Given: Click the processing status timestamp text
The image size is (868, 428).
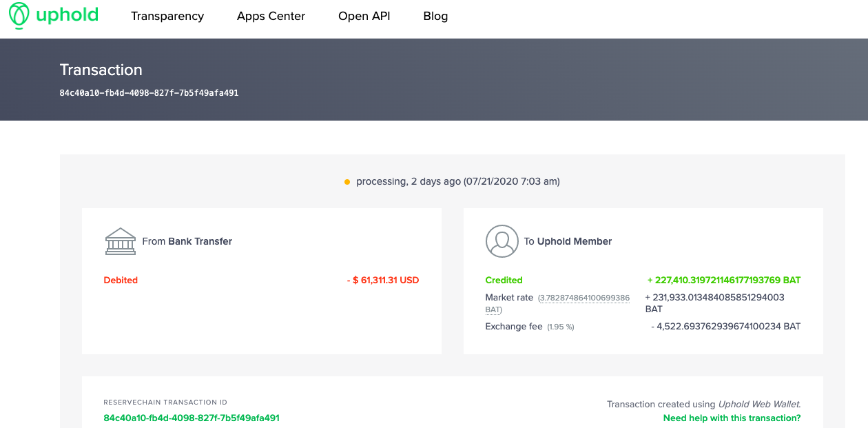Looking at the screenshot, I should click(458, 181).
